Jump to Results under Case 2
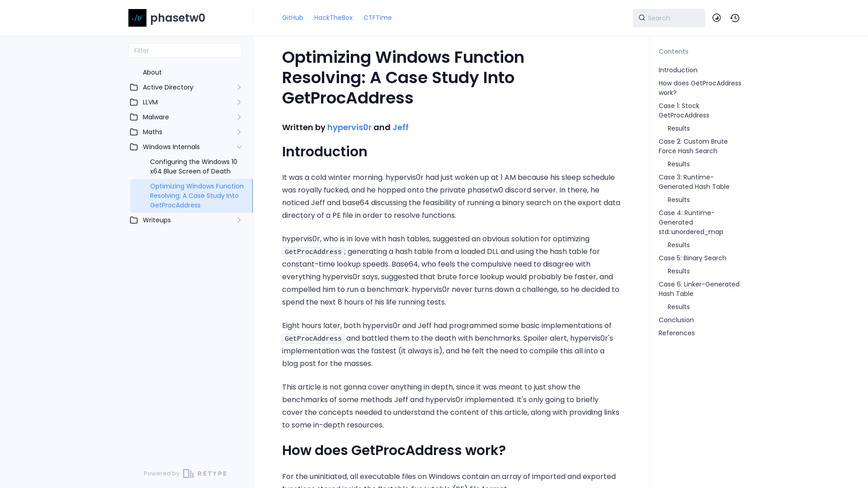Screen dimensions: 868x488 679,164
